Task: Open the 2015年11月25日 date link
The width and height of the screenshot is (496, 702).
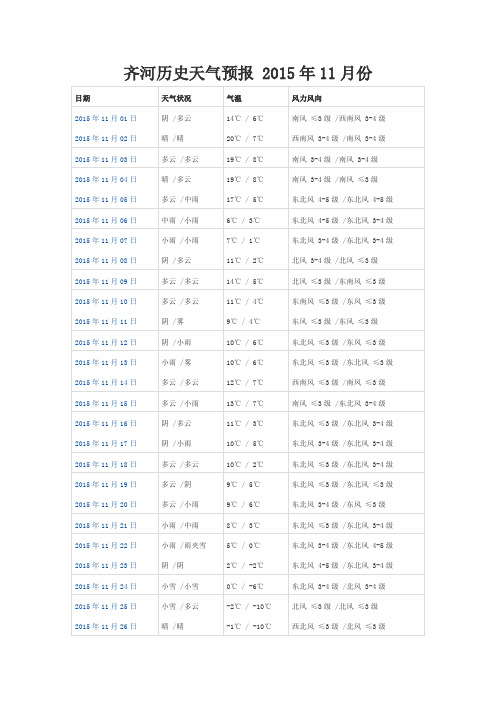Action: (x=106, y=607)
